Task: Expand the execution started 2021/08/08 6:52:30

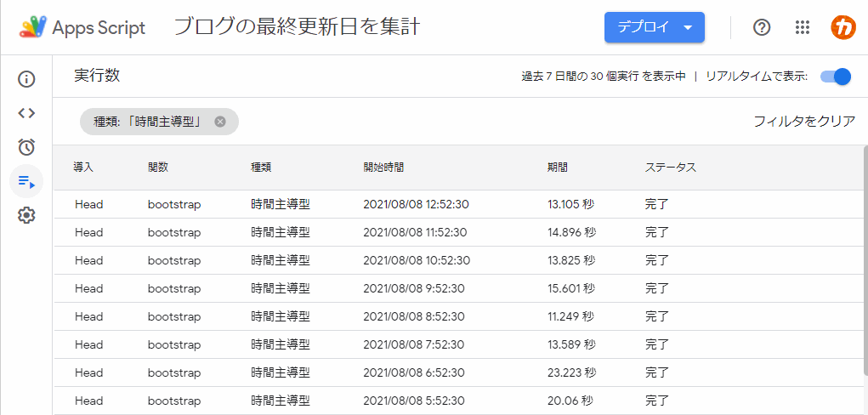Action: (459, 372)
